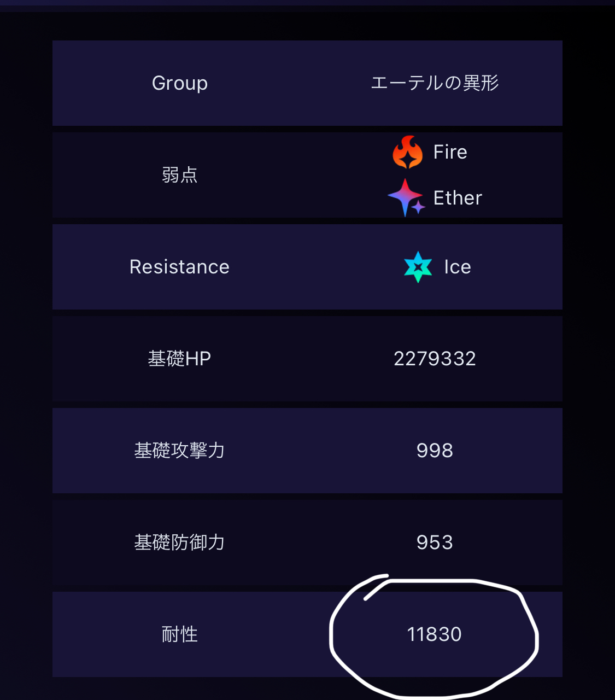Click the Ice element star icon
615x700 pixels.
[418, 267]
